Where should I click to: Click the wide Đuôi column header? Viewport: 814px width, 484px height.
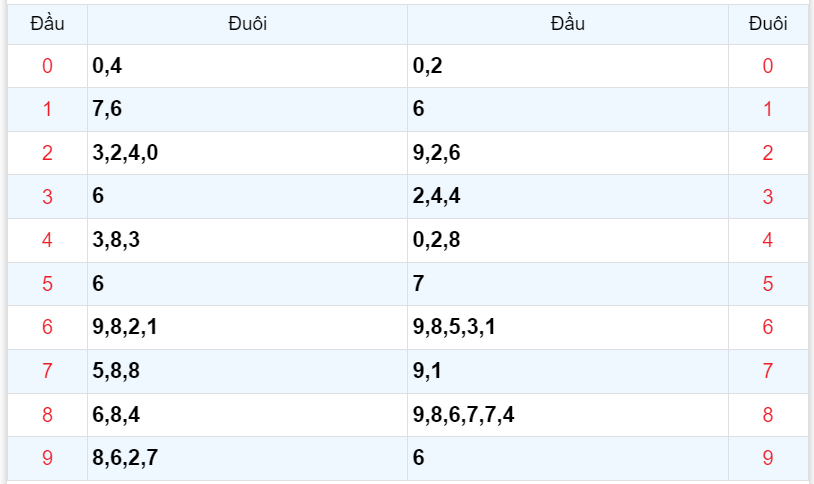click(x=247, y=24)
